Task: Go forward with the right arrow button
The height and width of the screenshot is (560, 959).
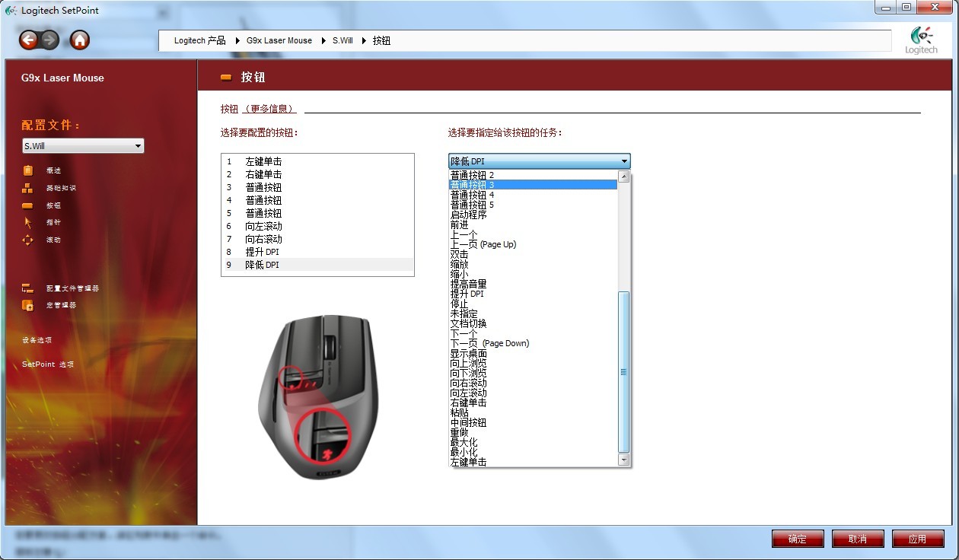Action: [x=50, y=40]
